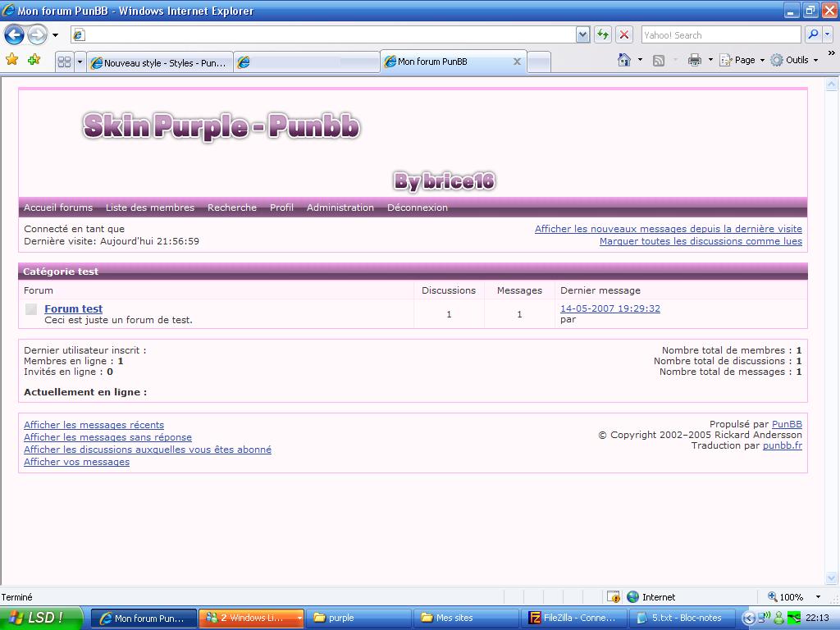Open the Favorites Center star icon
This screenshot has width=840, height=630.
11,60
